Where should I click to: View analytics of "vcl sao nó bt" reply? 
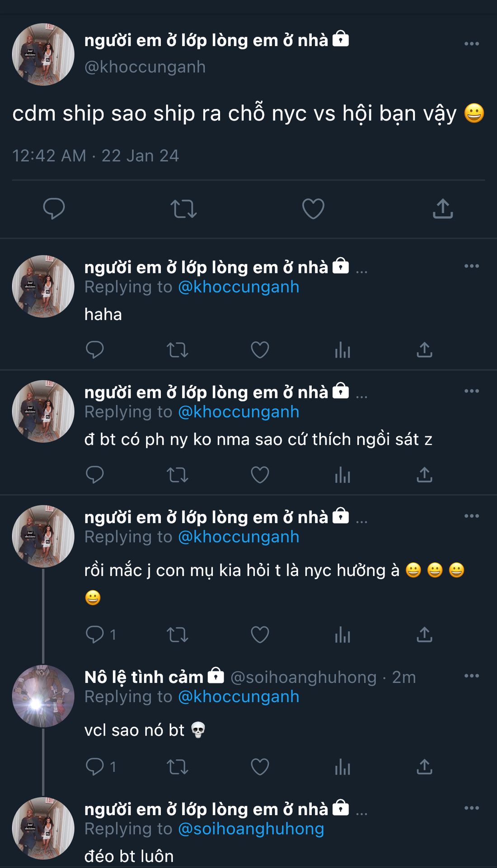coord(342,767)
